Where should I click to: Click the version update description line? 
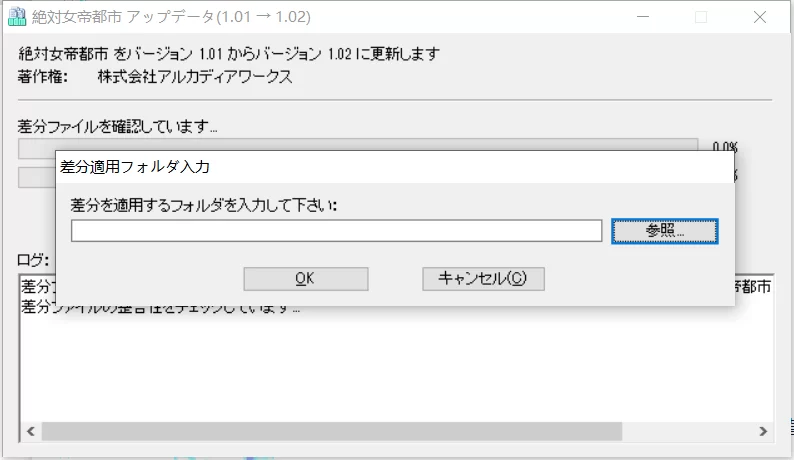[229, 53]
